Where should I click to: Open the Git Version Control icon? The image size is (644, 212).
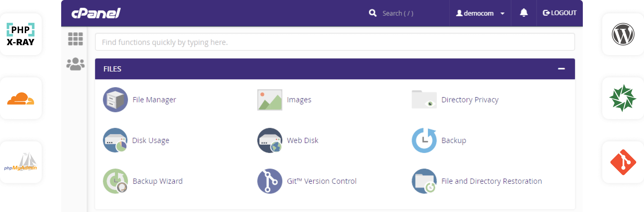pos(270,181)
